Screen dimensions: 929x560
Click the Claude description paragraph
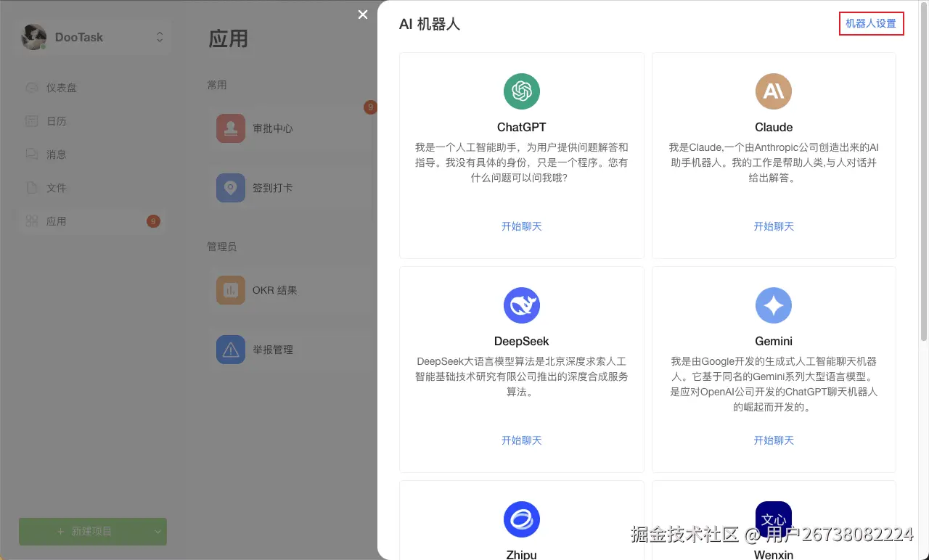(774, 162)
